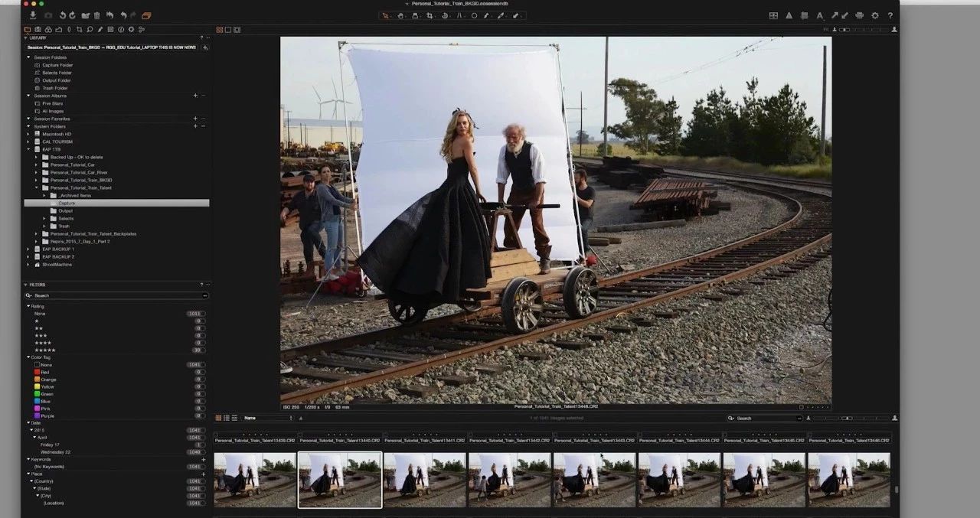980x518 pixels.
Task: Open the Exposure tool tab icon
Action: tap(58, 30)
